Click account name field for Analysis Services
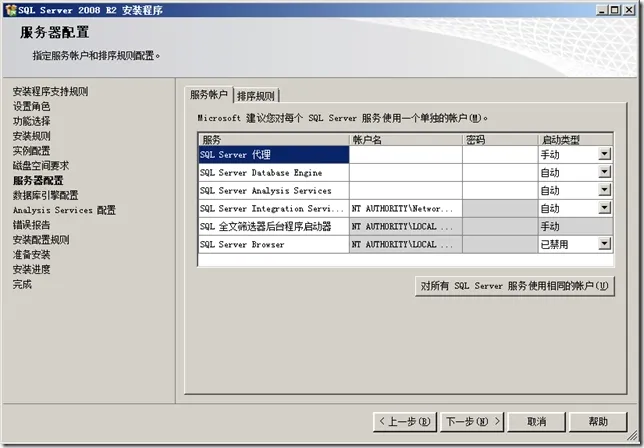 pyautogui.click(x=406, y=191)
